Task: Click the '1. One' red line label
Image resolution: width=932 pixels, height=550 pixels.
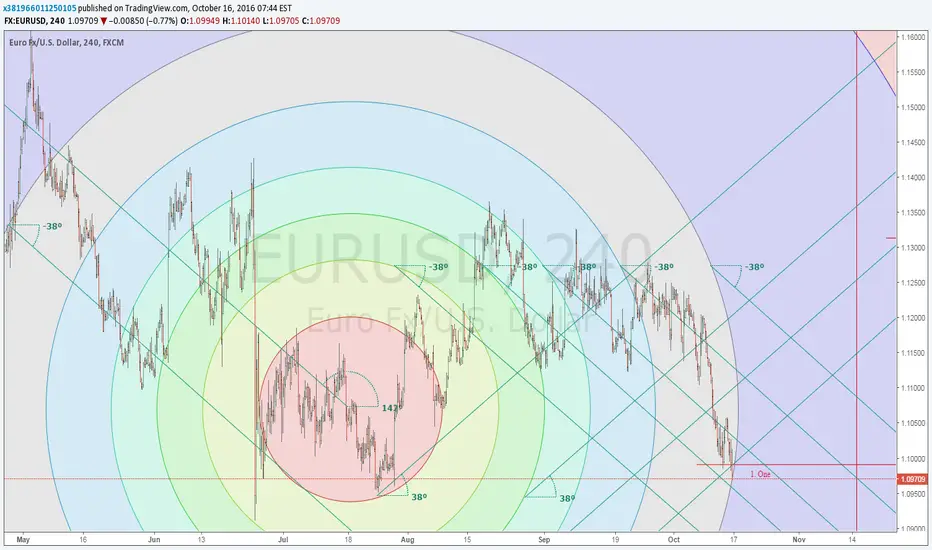Action: [760, 474]
